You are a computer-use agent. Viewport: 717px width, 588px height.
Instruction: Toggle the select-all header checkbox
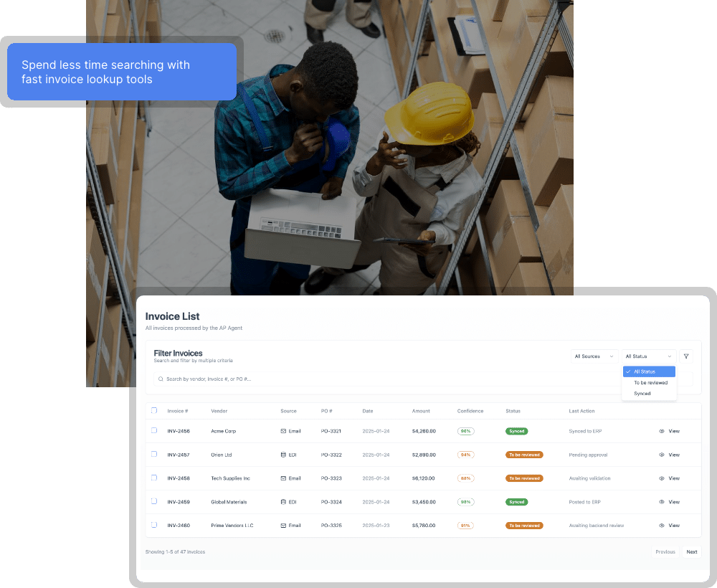154,411
